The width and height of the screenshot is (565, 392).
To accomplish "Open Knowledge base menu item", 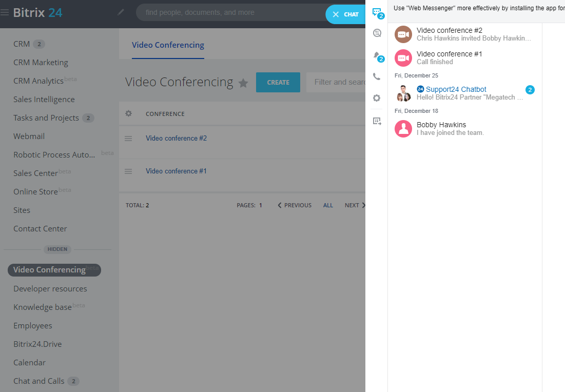I will [x=43, y=307].
